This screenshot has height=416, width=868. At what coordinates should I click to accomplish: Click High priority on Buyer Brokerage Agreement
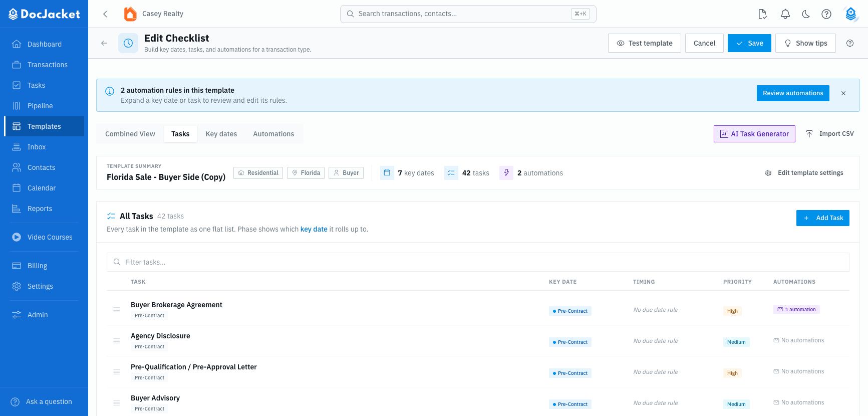coord(732,311)
